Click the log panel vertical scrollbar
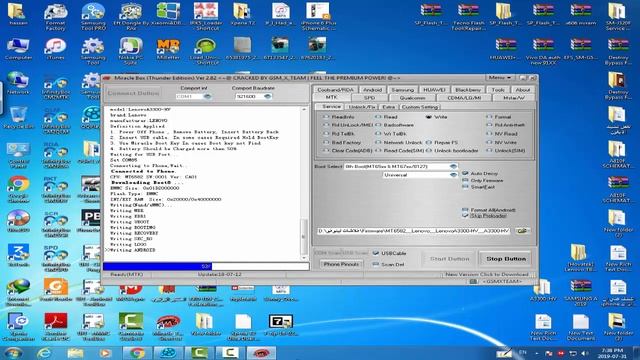Image resolution: width=640 pixels, height=360 pixels. tap(303, 184)
